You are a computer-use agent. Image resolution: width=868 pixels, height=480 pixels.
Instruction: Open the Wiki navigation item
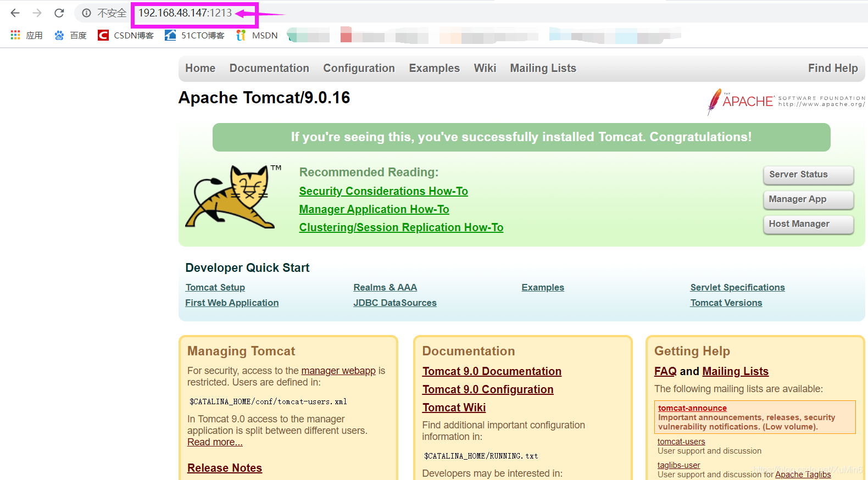tap(485, 68)
